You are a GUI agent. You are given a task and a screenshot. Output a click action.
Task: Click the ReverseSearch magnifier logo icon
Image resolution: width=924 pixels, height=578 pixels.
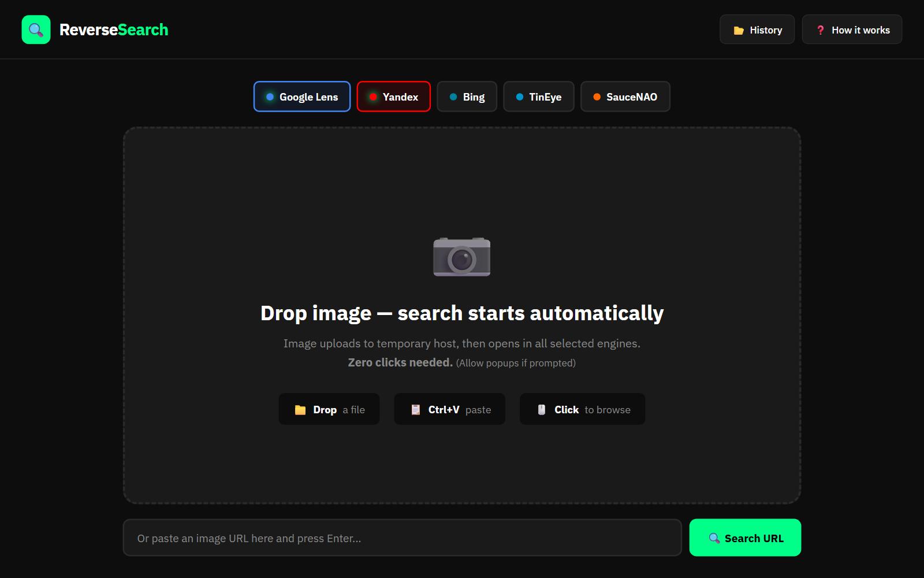36,29
